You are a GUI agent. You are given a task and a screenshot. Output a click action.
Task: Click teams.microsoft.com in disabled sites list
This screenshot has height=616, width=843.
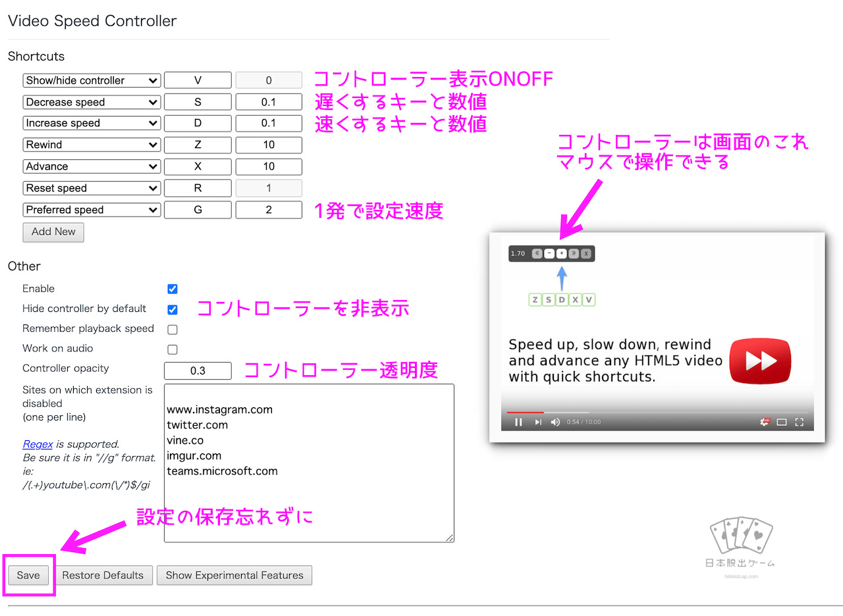[222, 471]
